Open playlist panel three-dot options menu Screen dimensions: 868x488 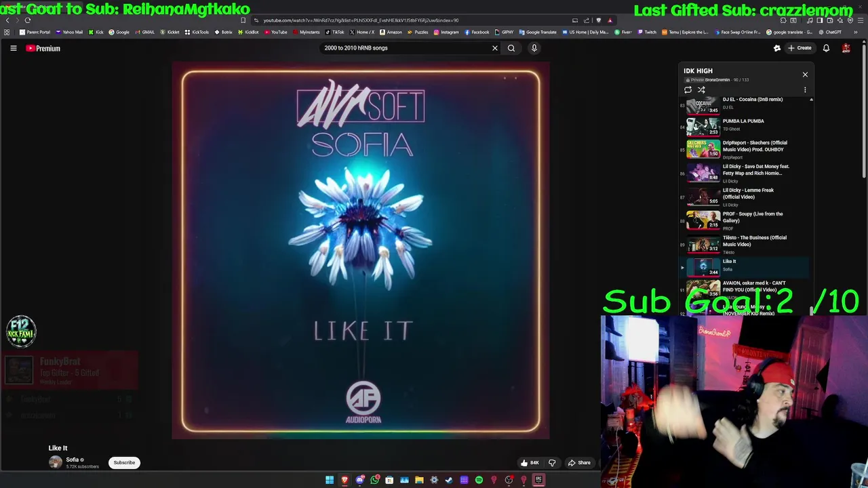(x=805, y=89)
